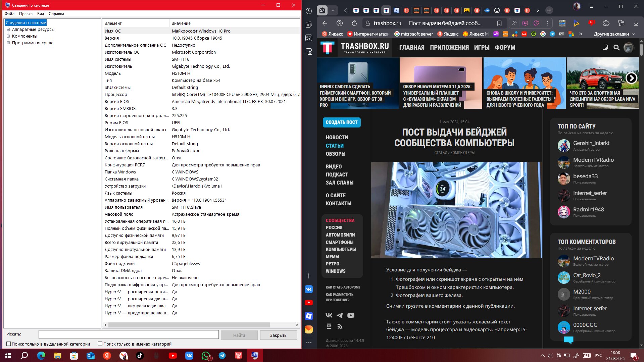The height and width of the screenshot is (362, 644).
Task: Open the Trashbox YouTube channel icon in left menu
Action: [x=351, y=315]
